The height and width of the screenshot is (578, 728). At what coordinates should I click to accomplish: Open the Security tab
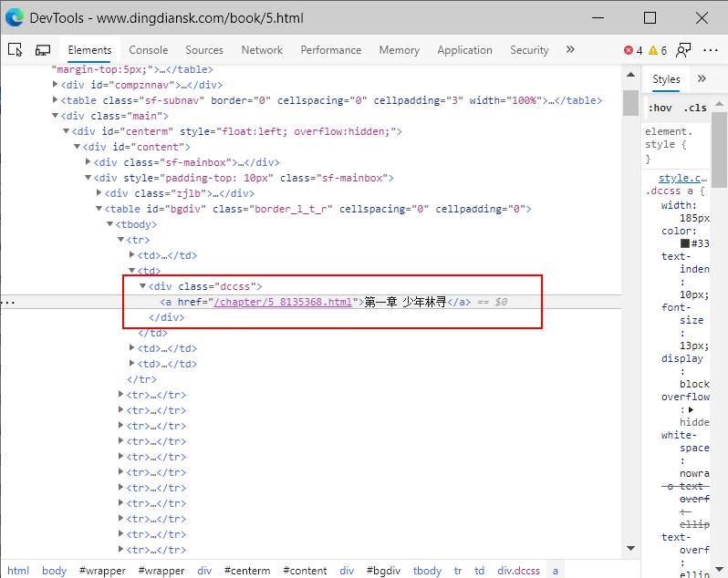coord(529,49)
